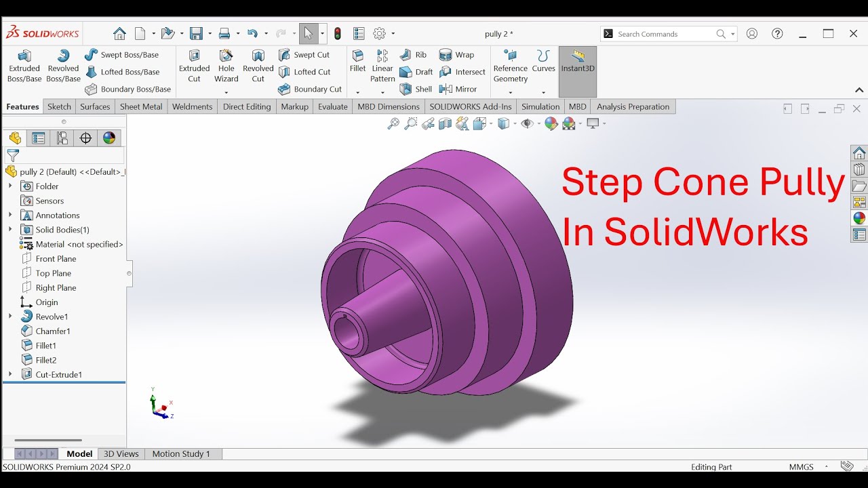Click the feature tree horizontal scrollbar
The height and width of the screenshot is (488, 868).
point(48,441)
